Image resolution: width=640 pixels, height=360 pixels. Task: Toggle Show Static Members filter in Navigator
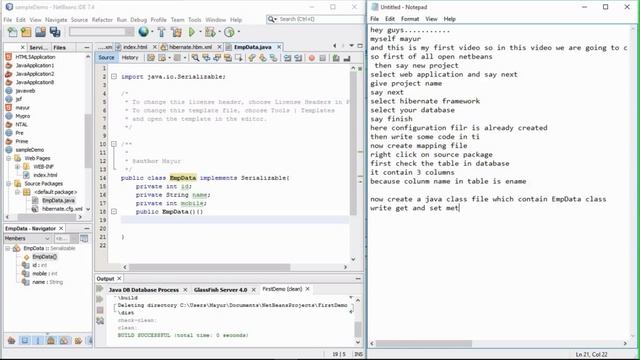tap(38, 340)
